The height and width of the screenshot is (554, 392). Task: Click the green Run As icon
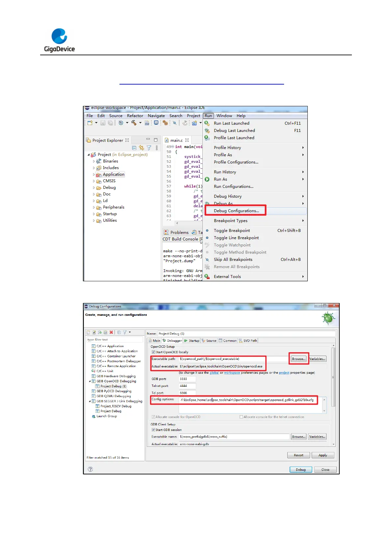point(207,179)
